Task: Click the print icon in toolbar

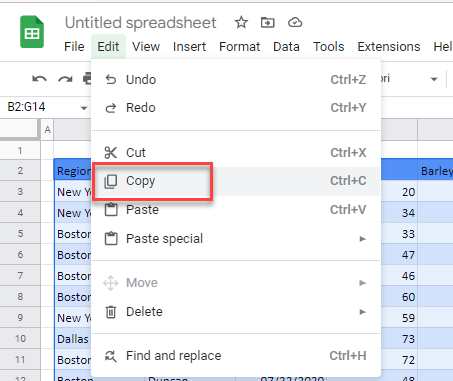Action: pos(87,79)
